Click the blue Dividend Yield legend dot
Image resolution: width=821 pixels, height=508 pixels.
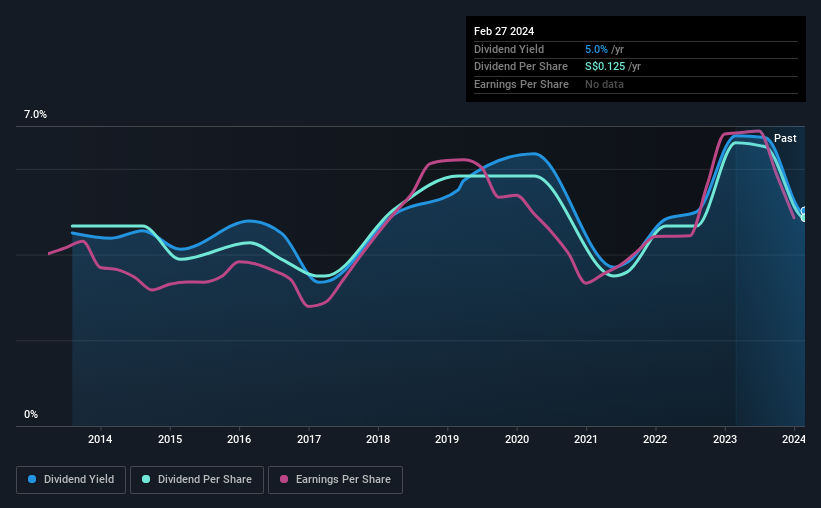pos(32,479)
